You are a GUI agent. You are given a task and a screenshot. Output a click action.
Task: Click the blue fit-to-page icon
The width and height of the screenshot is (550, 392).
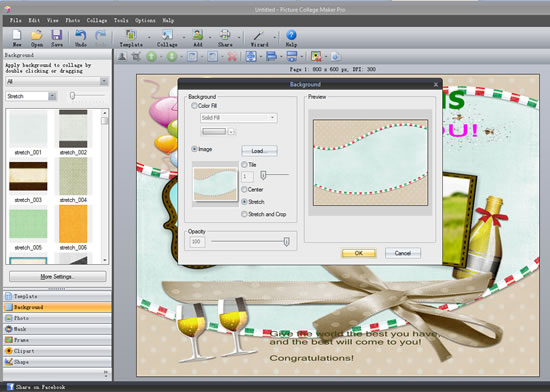[x=251, y=56]
